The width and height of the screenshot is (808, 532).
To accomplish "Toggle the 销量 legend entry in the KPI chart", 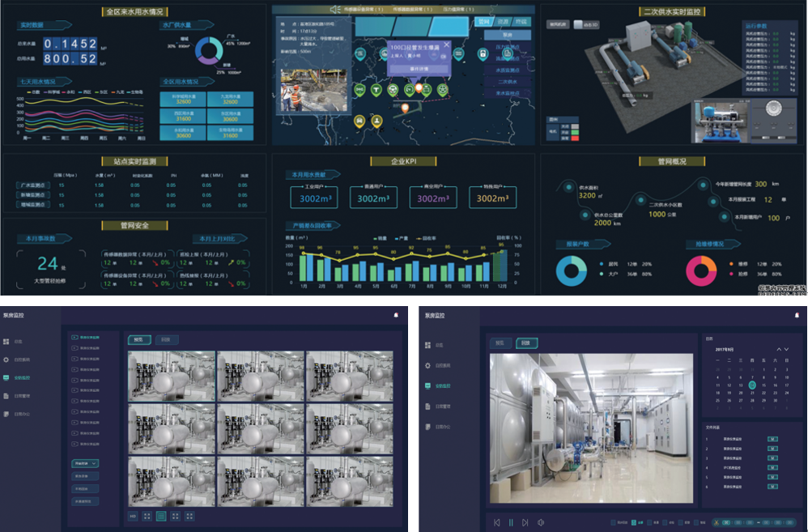I will tap(381, 238).
